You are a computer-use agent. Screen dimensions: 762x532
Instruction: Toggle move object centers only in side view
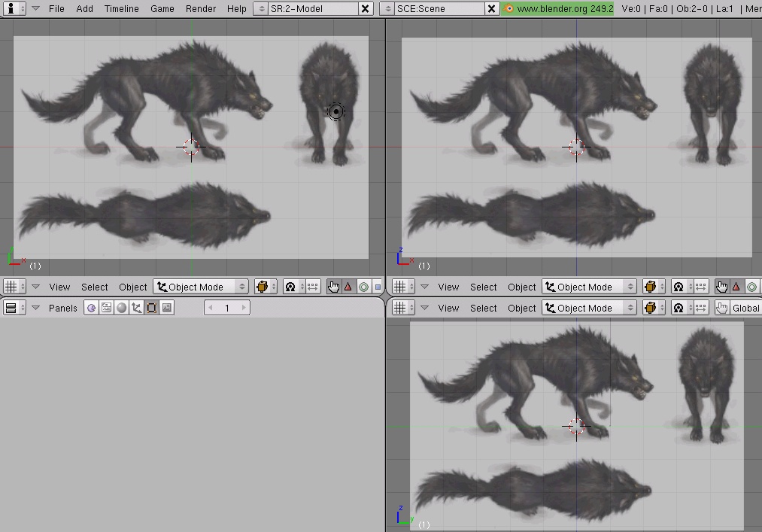[700, 308]
